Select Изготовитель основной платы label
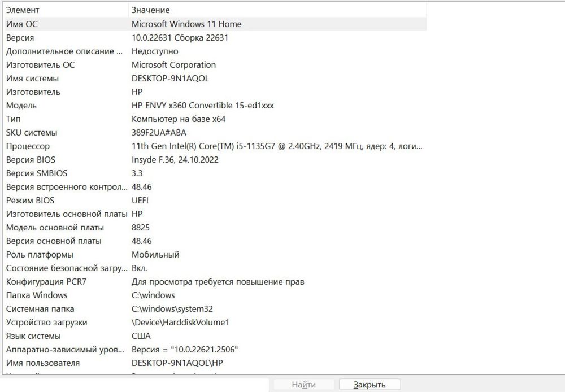565x392 pixels. tap(67, 214)
